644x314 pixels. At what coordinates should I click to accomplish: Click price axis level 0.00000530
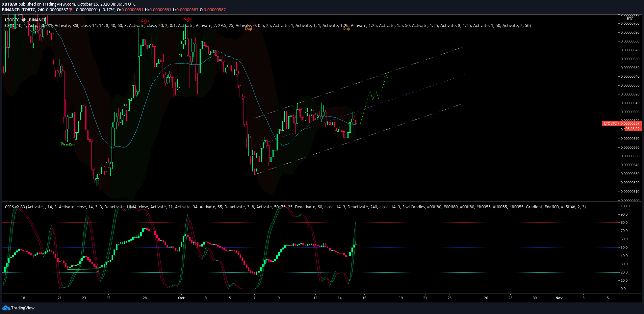[630, 174]
